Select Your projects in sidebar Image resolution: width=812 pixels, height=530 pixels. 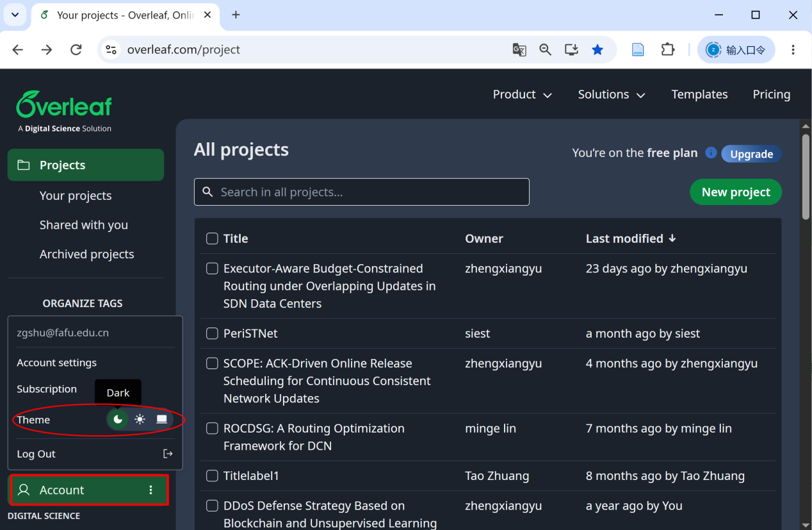click(76, 195)
